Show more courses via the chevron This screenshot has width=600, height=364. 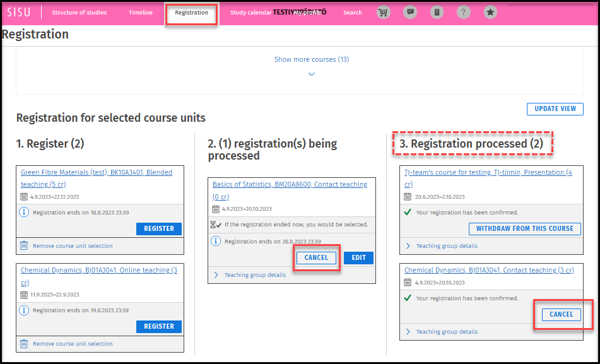tap(311, 74)
